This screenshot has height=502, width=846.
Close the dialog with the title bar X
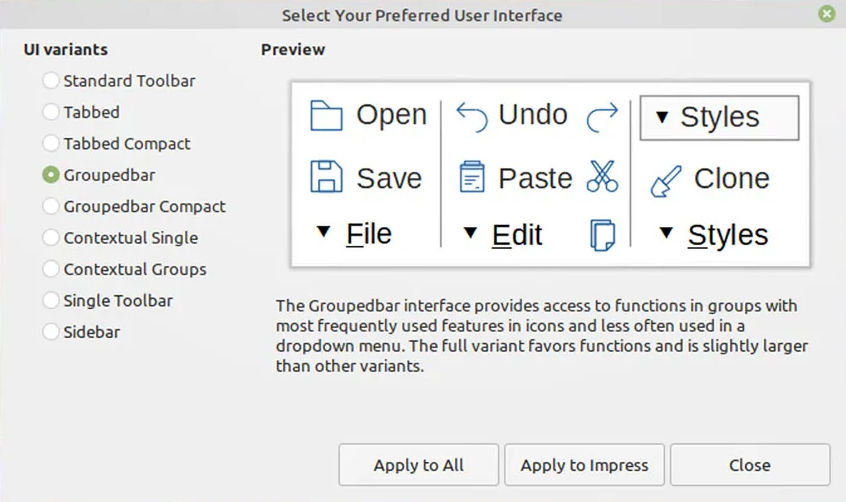(x=826, y=14)
